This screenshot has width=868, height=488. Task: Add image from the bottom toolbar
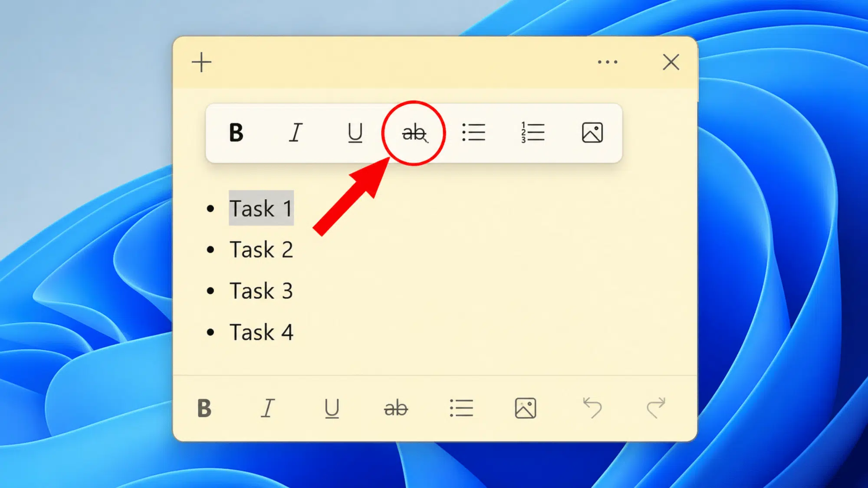(526, 408)
